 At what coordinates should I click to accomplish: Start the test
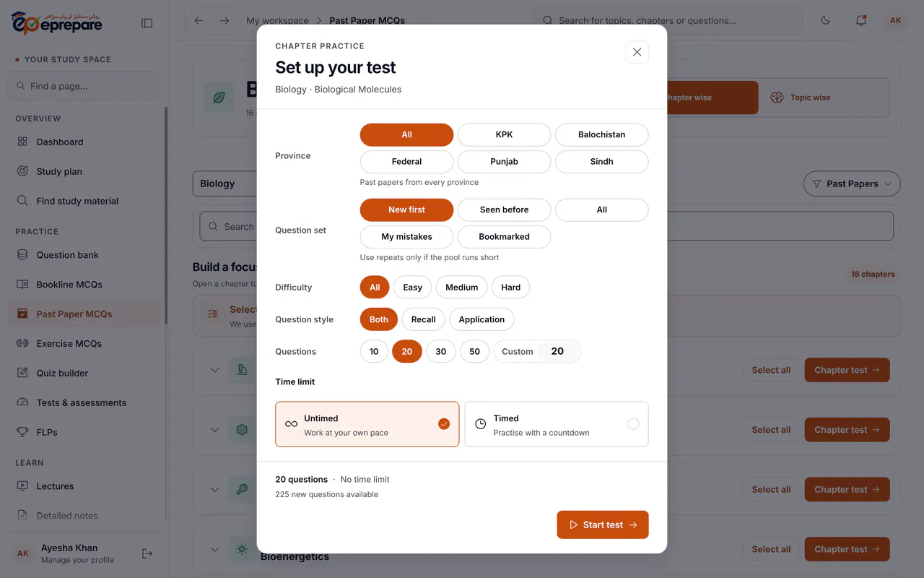coord(603,525)
